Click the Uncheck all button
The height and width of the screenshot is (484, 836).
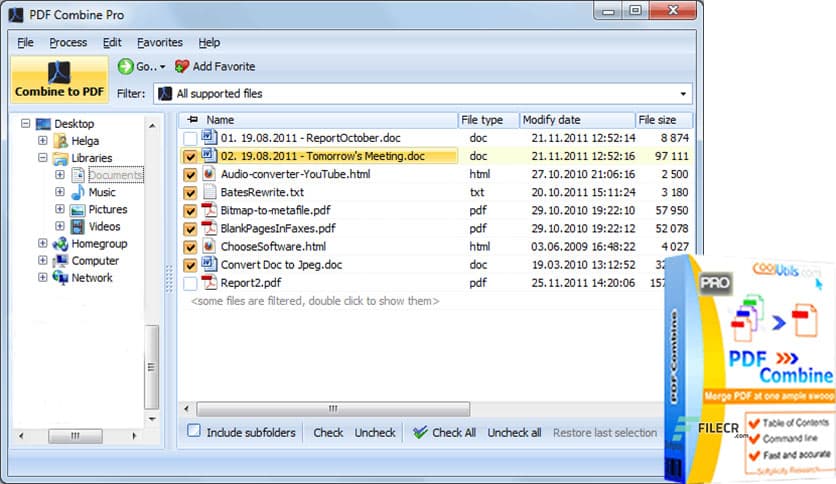[514, 433]
